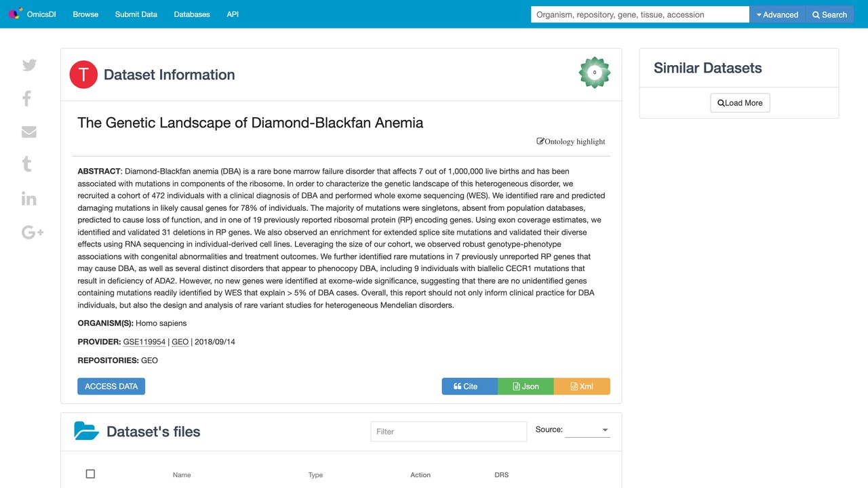Screen dimensions: 868x488
Task: Click the ACCESS DATA button
Action: pyautogui.click(x=111, y=386)
